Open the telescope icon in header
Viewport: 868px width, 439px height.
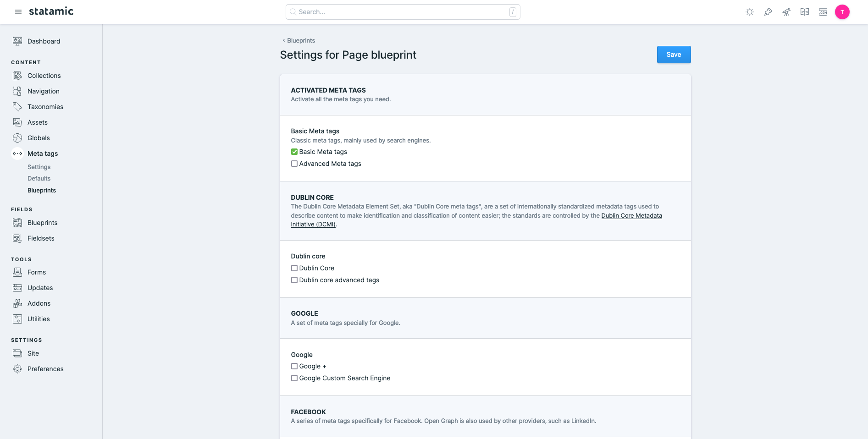point(786,12)
